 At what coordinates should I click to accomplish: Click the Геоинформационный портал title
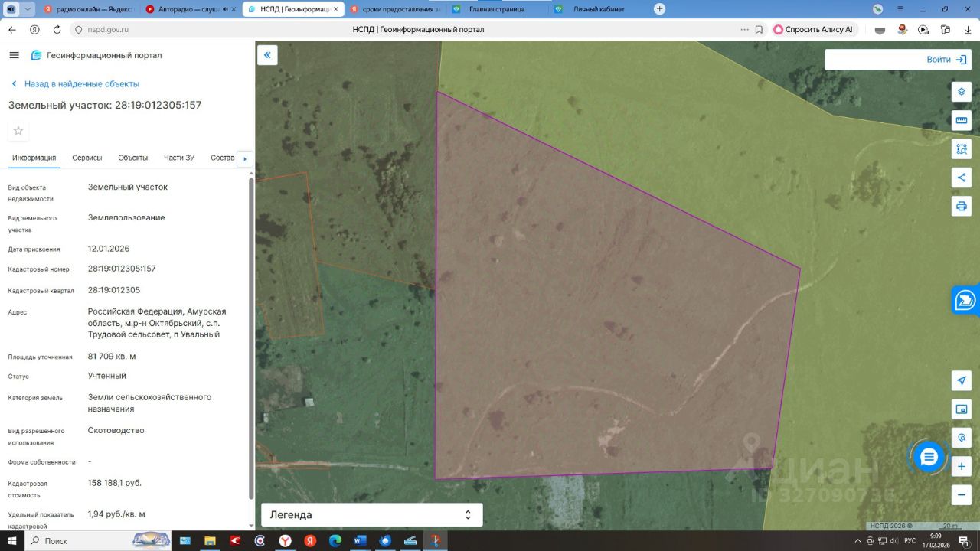104,55
